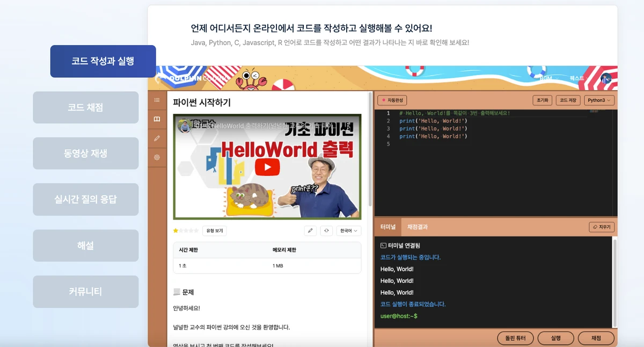
Task: Select the 실시간 질의 응답 feature tab
Action: (86, 200)
